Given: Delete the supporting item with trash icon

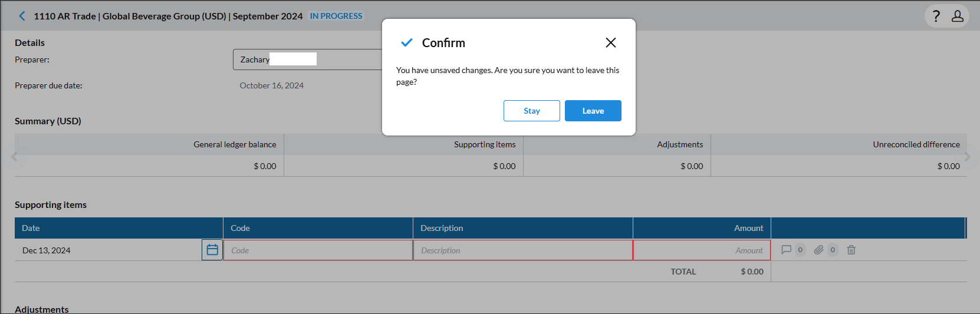Looking at the screenshot, I should tap(851, 250).
